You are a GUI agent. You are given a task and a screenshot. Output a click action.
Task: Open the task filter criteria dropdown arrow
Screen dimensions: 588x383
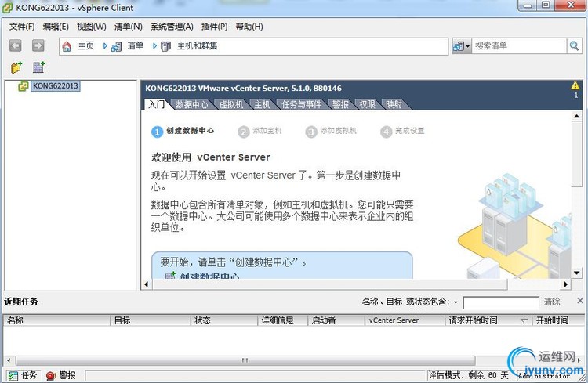point(456,302)
